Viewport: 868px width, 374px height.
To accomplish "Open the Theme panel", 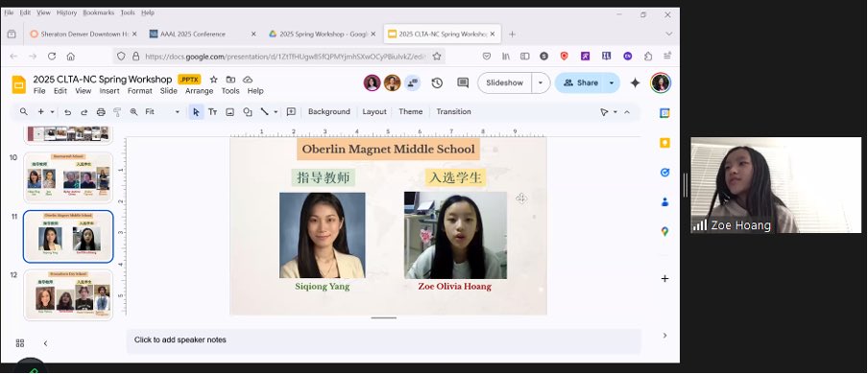I will [410, 112].
